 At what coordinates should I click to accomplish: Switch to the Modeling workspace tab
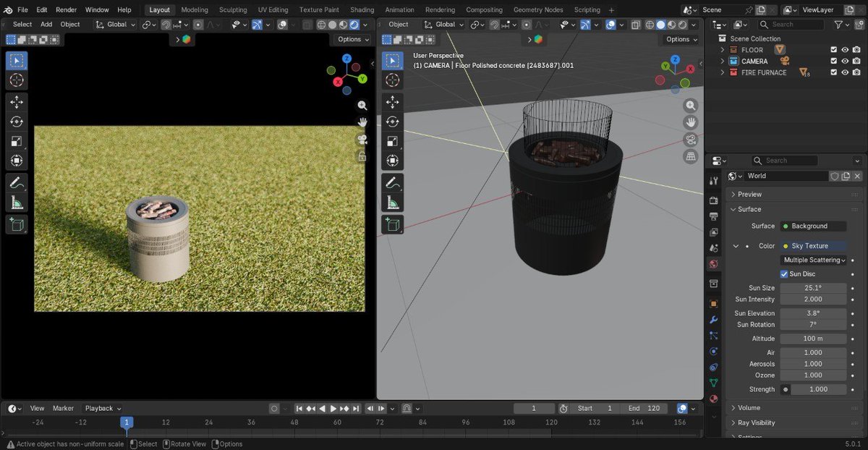point(195,9)
